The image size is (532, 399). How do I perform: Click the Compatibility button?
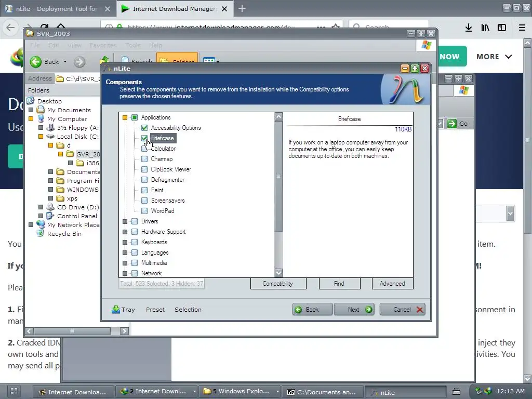(x=278, y=284)
